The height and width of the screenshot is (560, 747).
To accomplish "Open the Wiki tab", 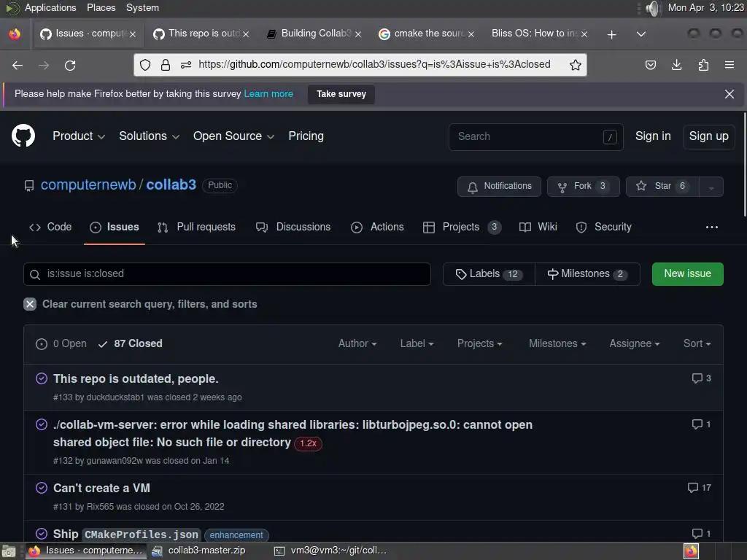I will point(538,227).
